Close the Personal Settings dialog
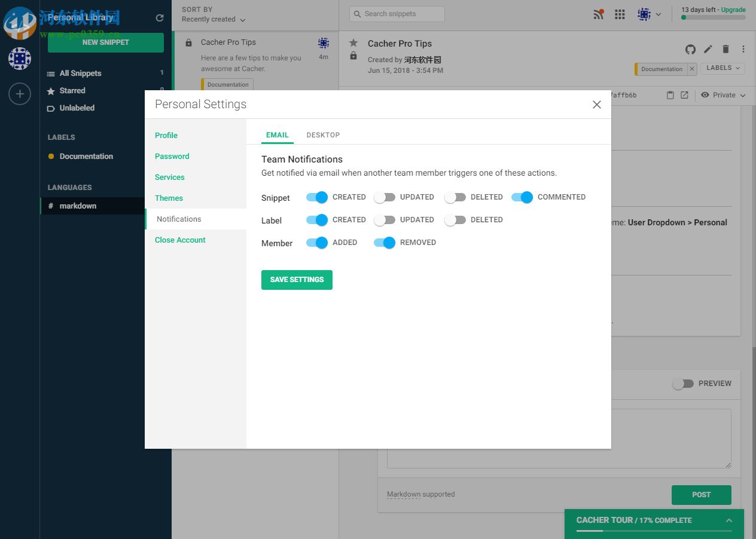The image size is (756, 539). click(596, 105)
